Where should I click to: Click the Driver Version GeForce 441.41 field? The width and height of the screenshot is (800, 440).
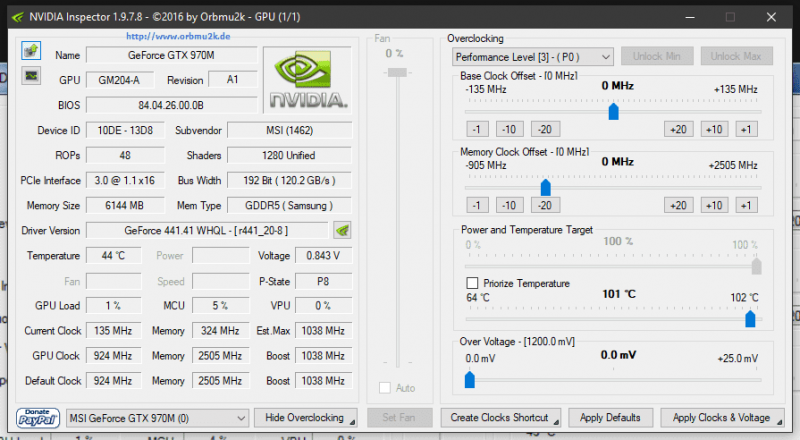click(207, 231)
